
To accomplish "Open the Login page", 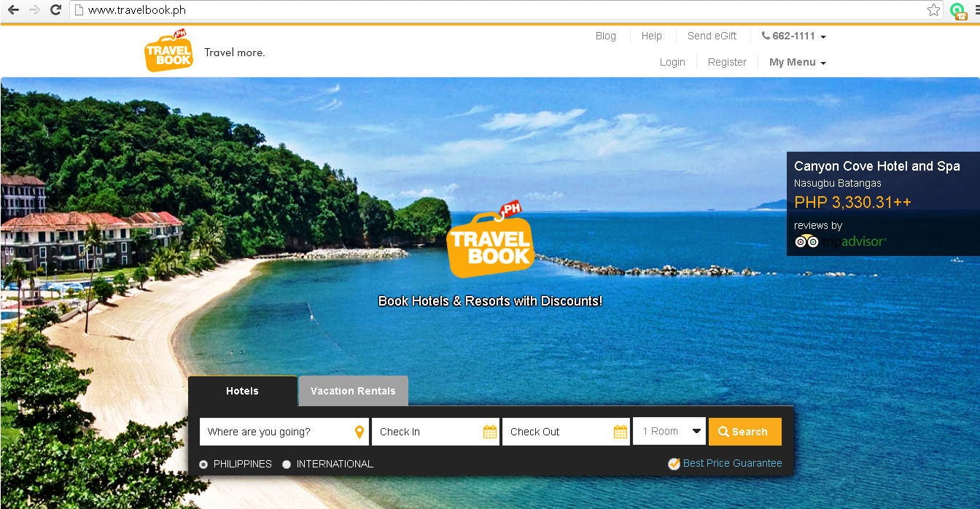I will (672, 62).
